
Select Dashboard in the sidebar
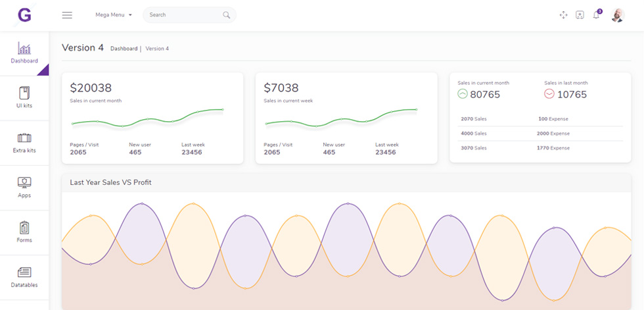(x=24, y=53)
